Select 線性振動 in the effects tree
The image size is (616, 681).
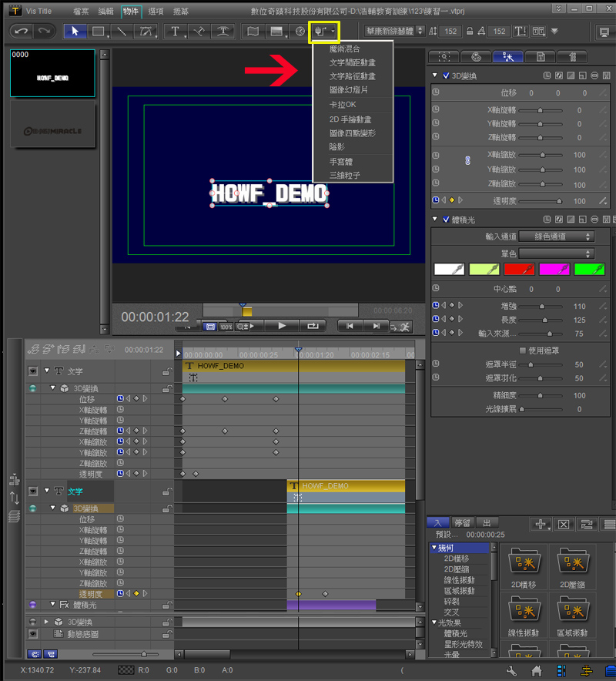tap(459, 580)
